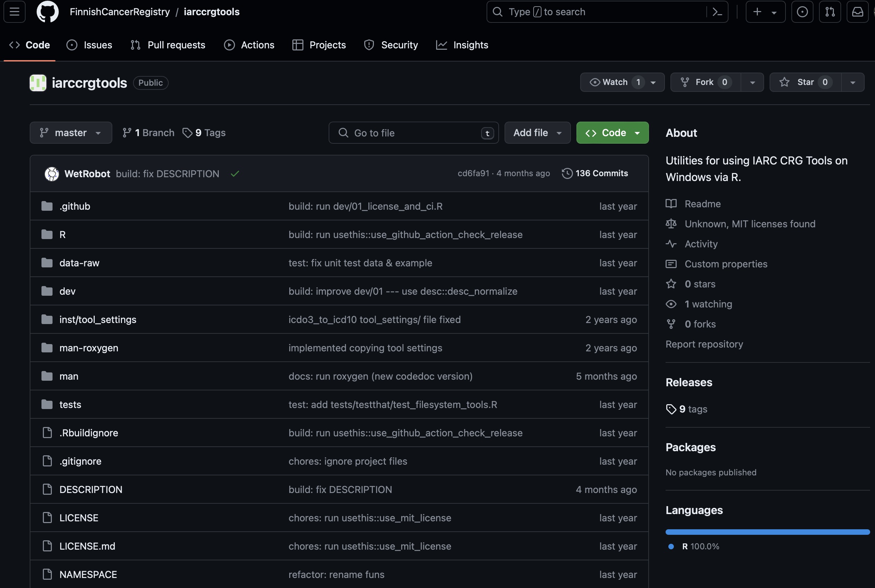
Task: Open the green Code dropdown
Action: (612, 133)
